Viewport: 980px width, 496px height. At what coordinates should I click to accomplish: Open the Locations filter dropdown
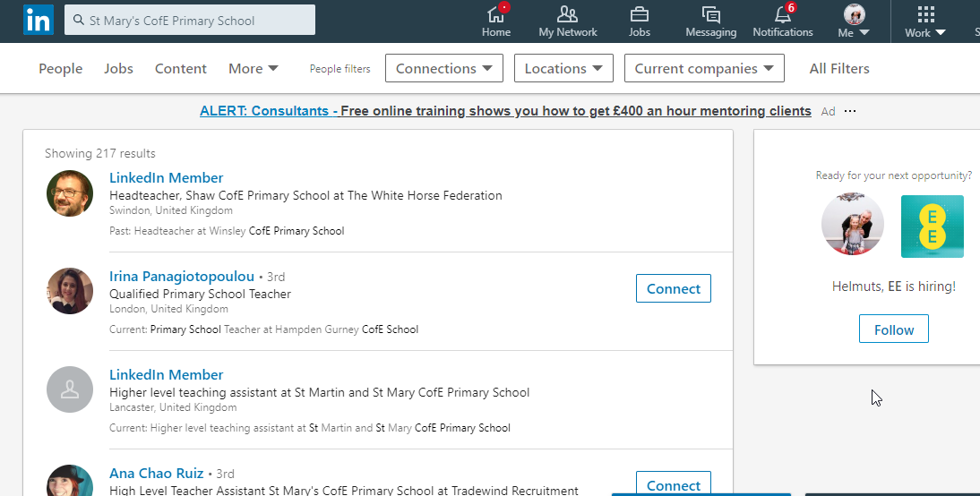click(x=563, y=68)
